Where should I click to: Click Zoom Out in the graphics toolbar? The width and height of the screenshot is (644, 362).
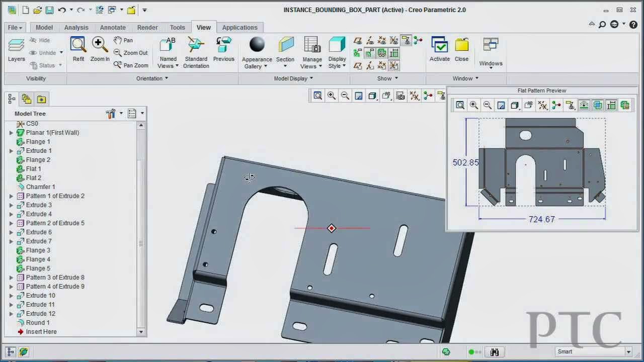(x=344, y=95)
